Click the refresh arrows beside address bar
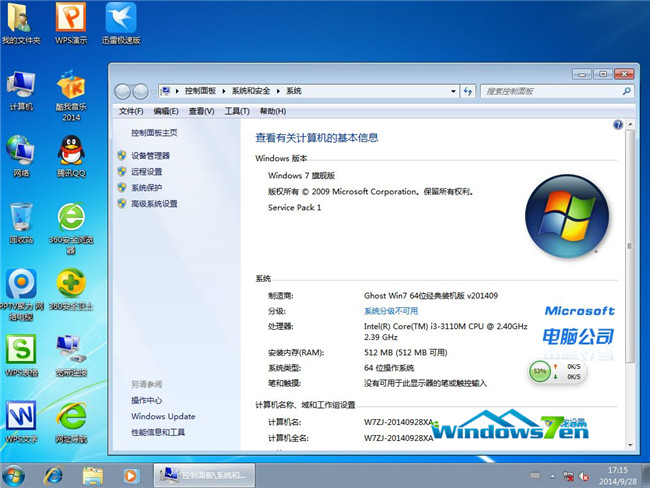Screen dimensions: 650x488 point(468,91)
